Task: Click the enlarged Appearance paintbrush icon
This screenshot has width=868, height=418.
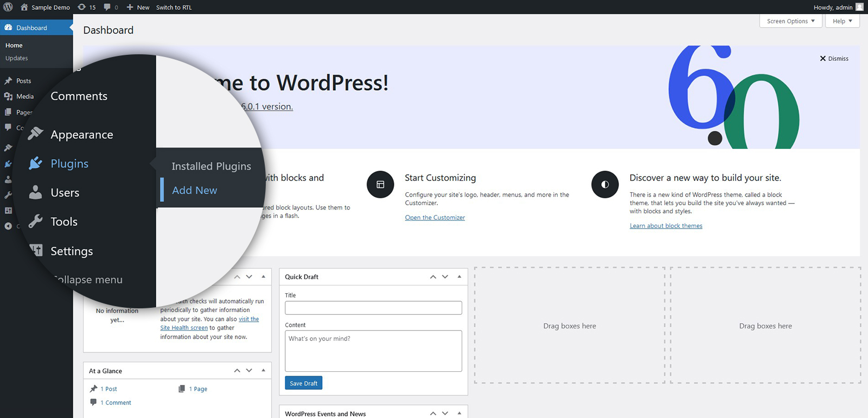Action: click(x=36, y=134)
